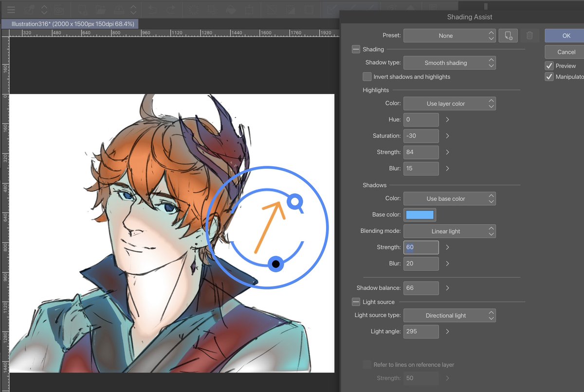This screenshot has height=392, width=584.
Task: Open the hamburger menu icon top left
Action: (11, 9)
